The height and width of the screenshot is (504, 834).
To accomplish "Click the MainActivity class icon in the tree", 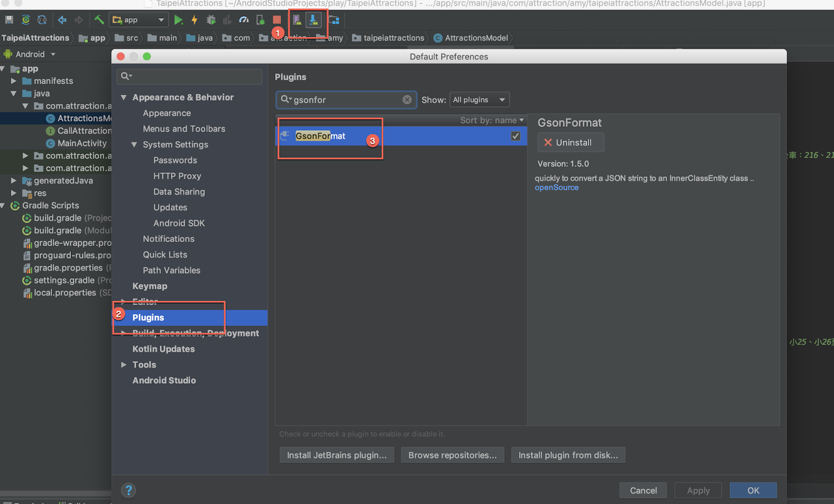I will 51,143.
